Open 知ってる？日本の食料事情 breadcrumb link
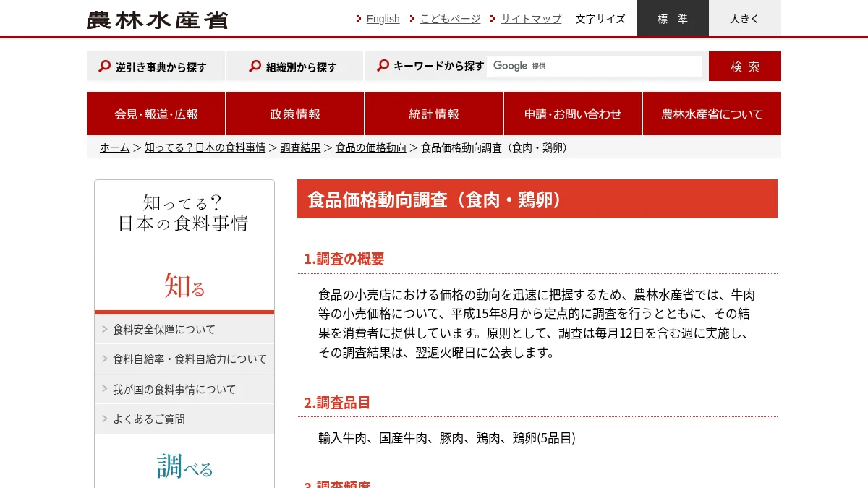This screenshot has height=488, width=868. point(205,147)
